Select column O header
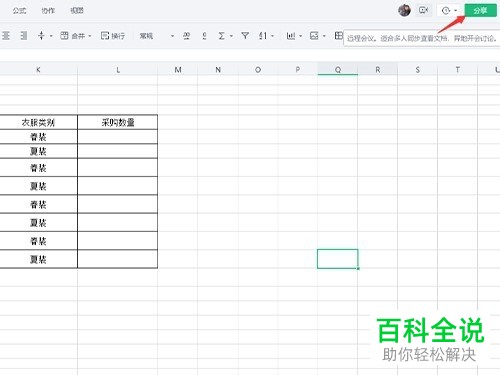The image size is (500, 375). [x=258, y=70]
